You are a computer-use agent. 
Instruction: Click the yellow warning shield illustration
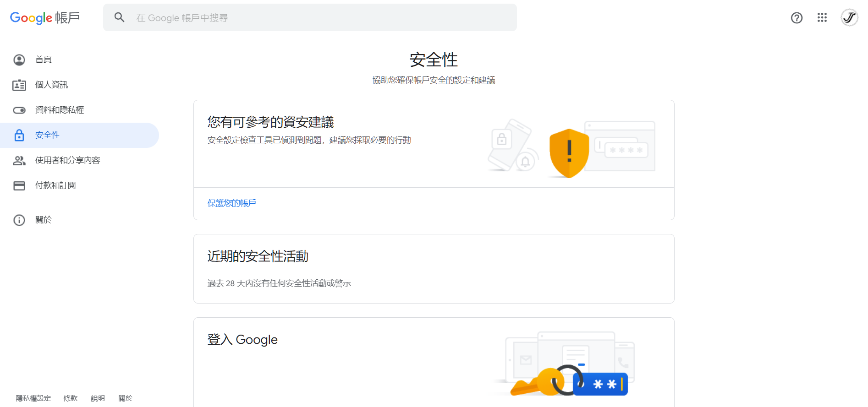tap(569, 153)
